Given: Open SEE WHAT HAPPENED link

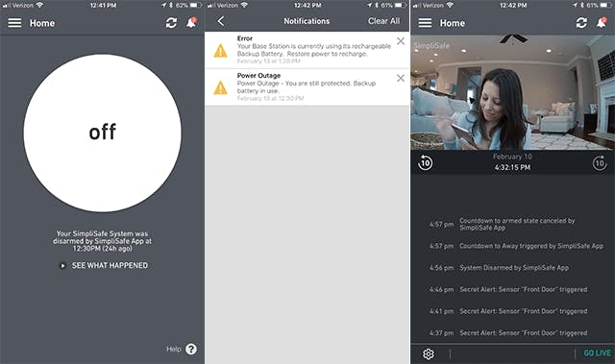Looking at the screenshot, I should point(110,265).
